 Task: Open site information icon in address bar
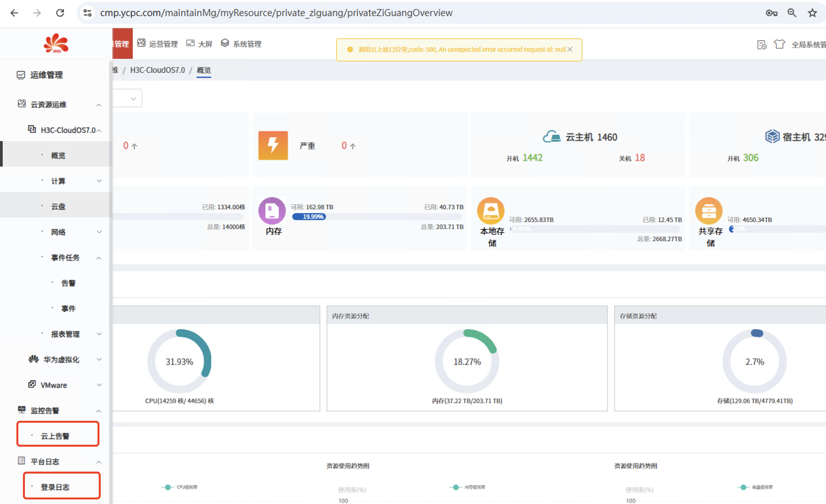click(x=87, y=13)
